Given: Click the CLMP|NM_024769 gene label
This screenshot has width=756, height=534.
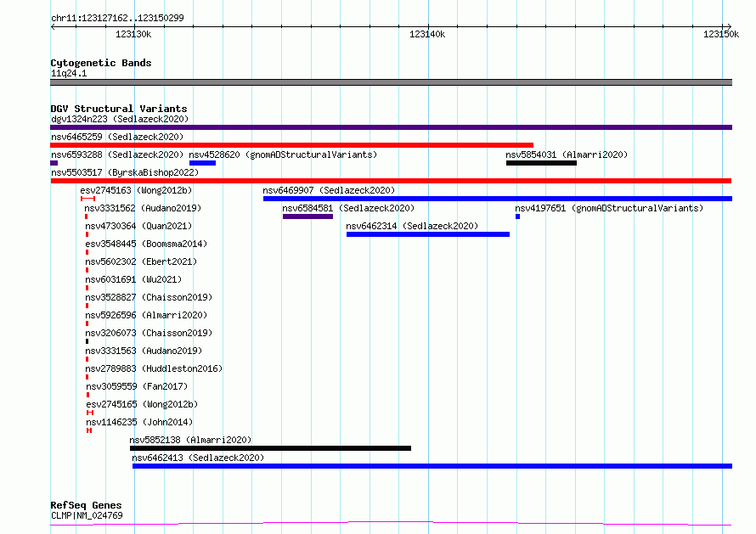Looking at the screenshot, I should [87, 515].
